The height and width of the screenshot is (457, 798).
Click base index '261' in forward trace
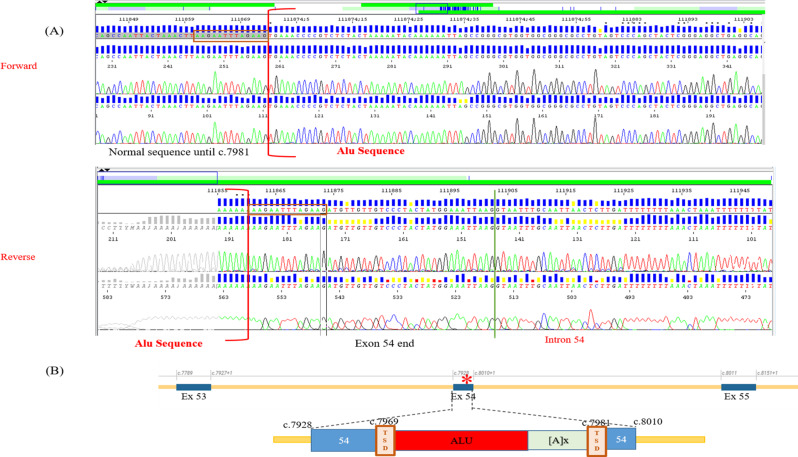(279, 66)
